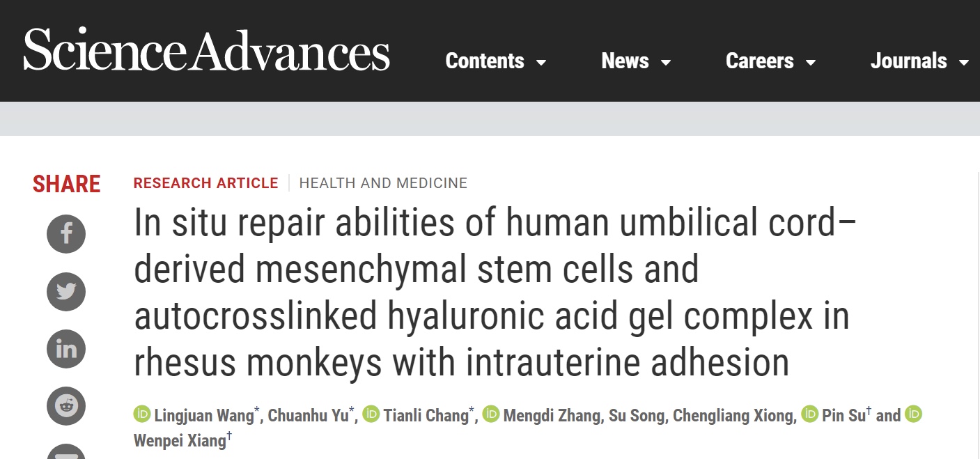This screenshot has width=980, height=459.
Task: Click the email share icon below Reddit
Action: [66, 452]
